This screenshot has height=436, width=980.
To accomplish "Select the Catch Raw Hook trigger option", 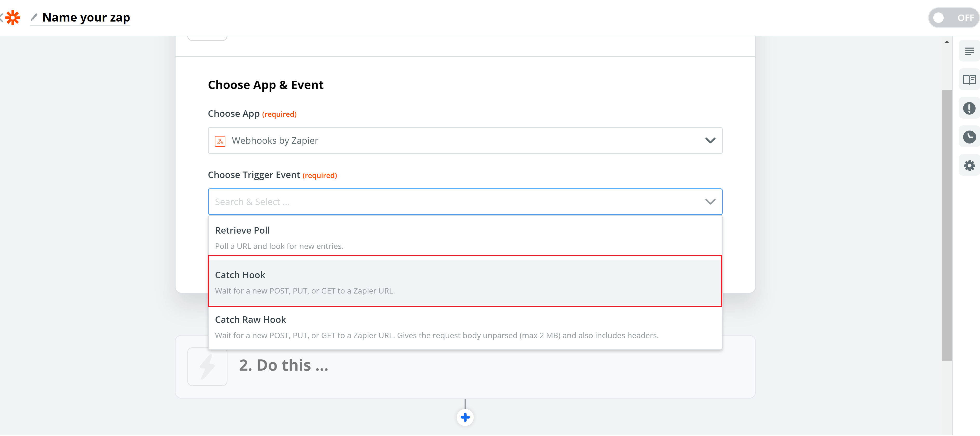I will click(465, 328).
